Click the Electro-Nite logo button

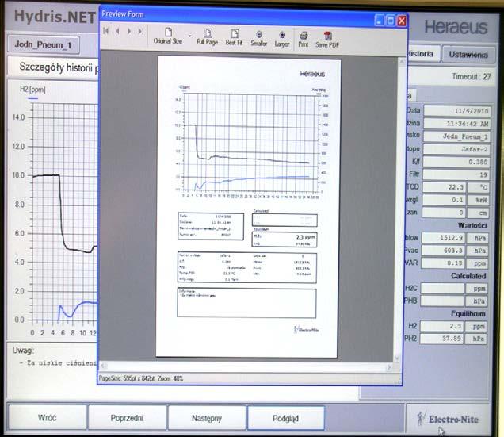tap(448, 420)
